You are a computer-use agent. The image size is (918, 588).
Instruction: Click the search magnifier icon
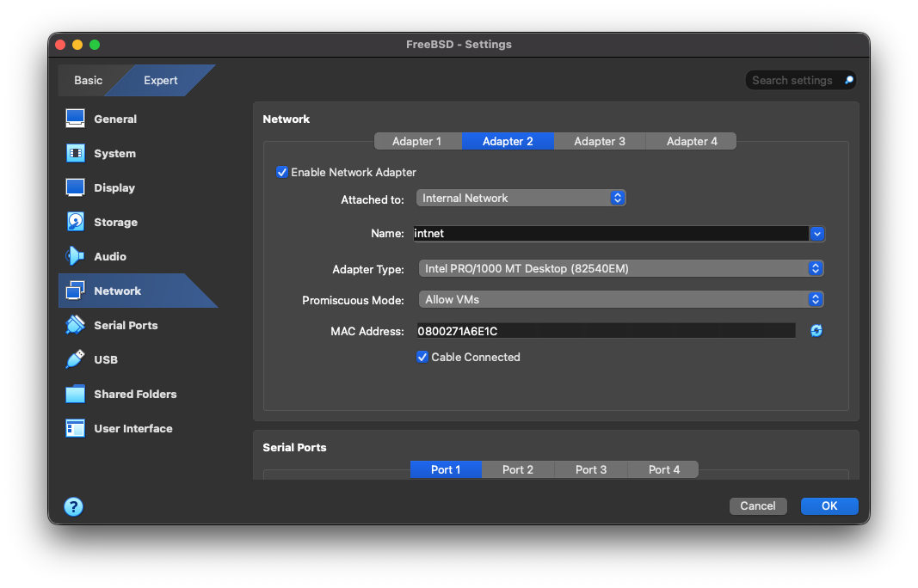click(x=849, y=80)
